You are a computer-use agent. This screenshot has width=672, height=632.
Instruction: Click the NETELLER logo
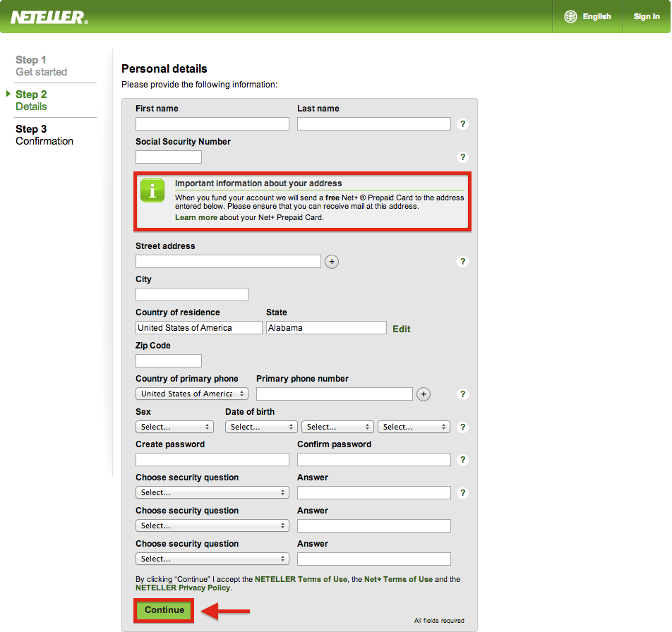(x=49, y=17)
